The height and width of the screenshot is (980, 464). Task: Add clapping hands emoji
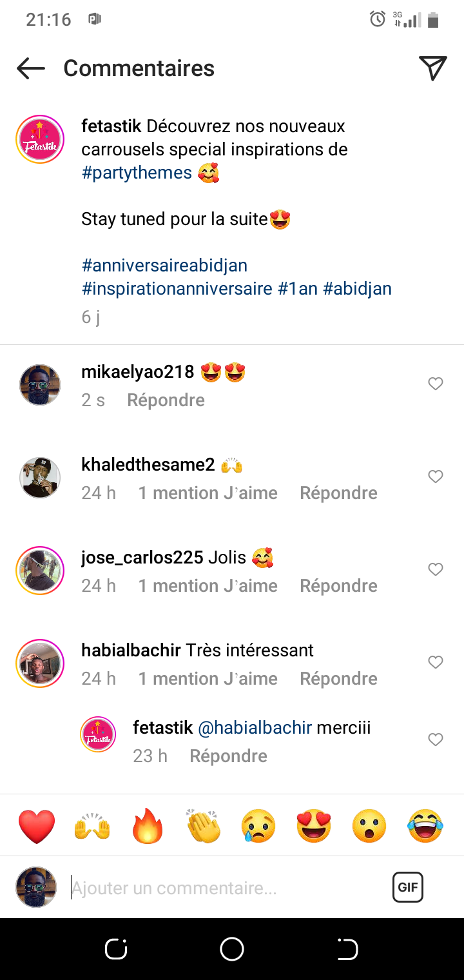point(204,826)
